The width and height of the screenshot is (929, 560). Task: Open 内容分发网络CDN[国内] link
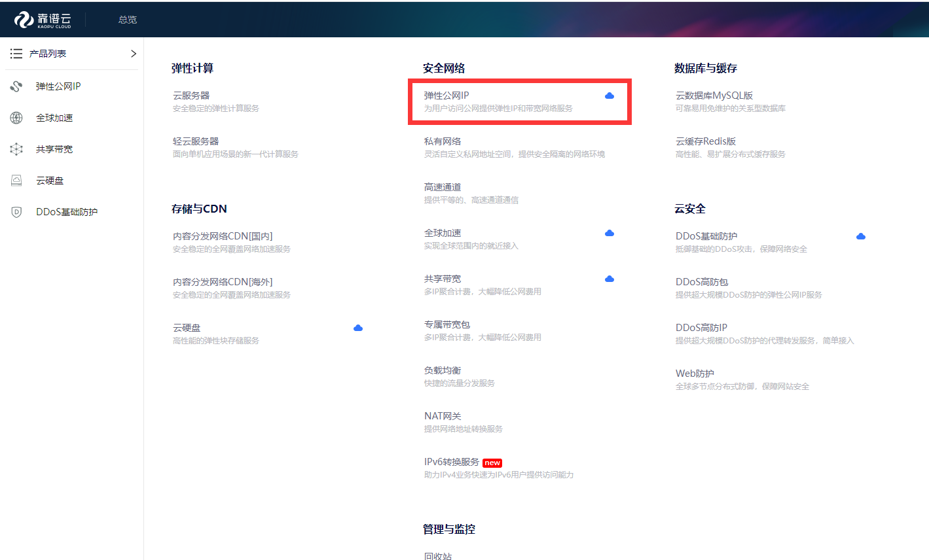[x=223, y=236]
